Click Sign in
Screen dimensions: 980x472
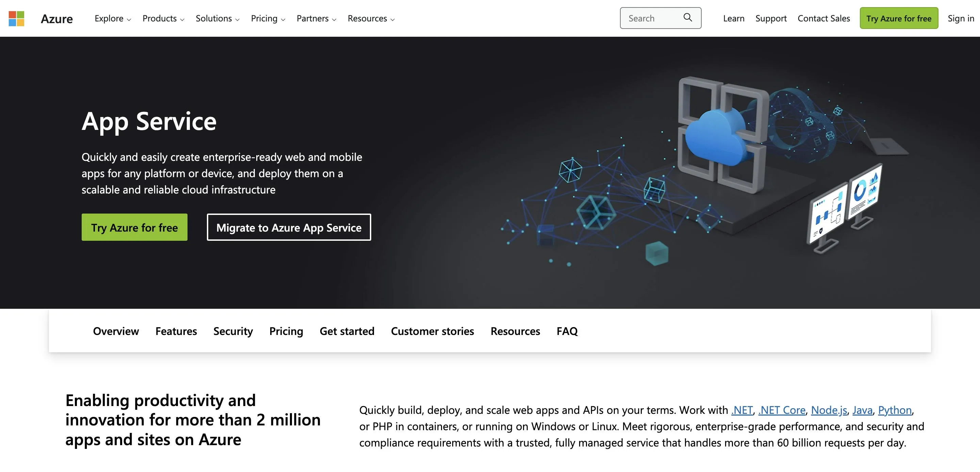click(x=961, y=18)
